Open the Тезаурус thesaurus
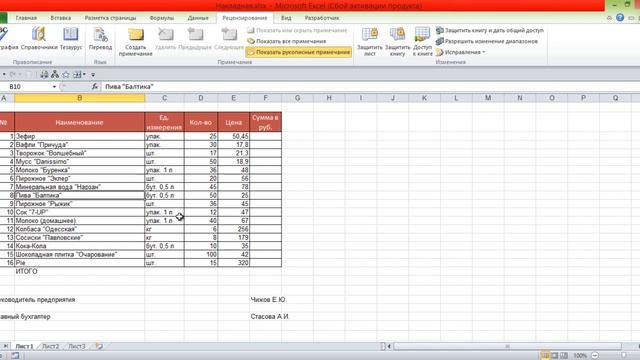The width and height of the screenshot is (640, 360). (x=71, y=39)
